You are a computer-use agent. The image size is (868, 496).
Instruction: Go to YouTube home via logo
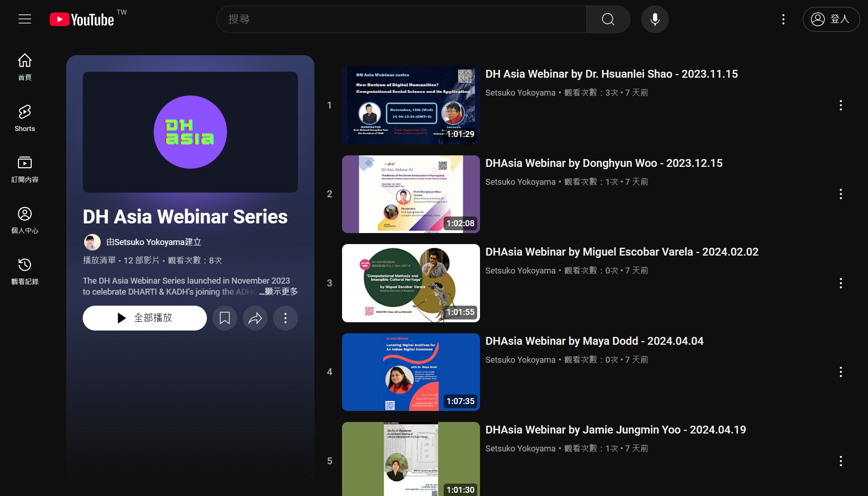[82, 19]
